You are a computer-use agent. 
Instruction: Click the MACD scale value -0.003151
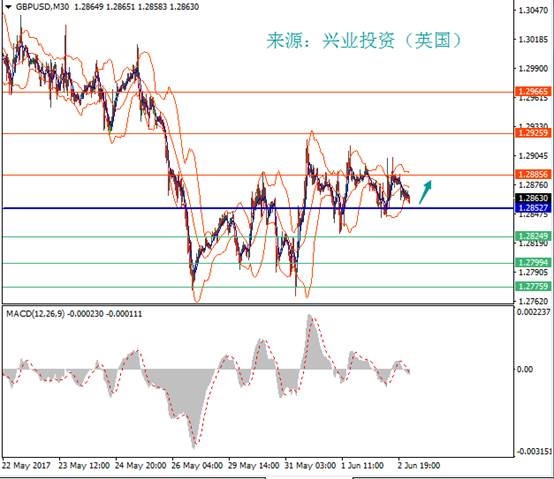pos(534,451)
